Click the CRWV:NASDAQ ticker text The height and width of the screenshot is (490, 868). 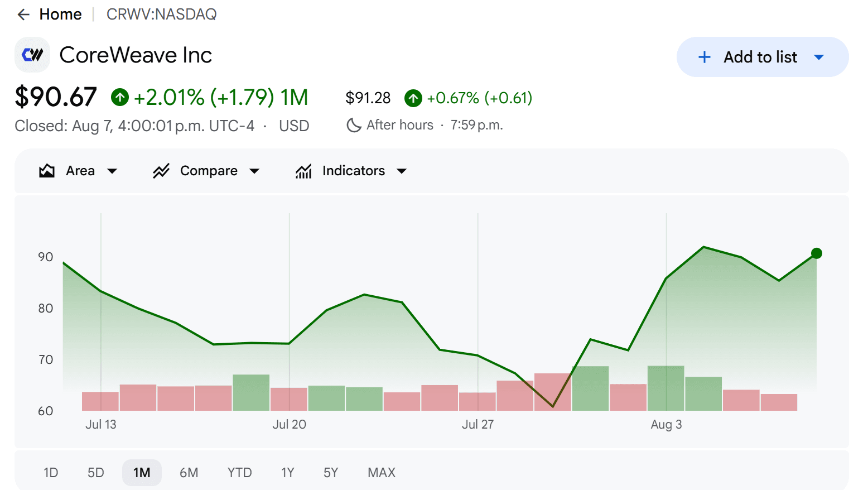click(162, 15)
